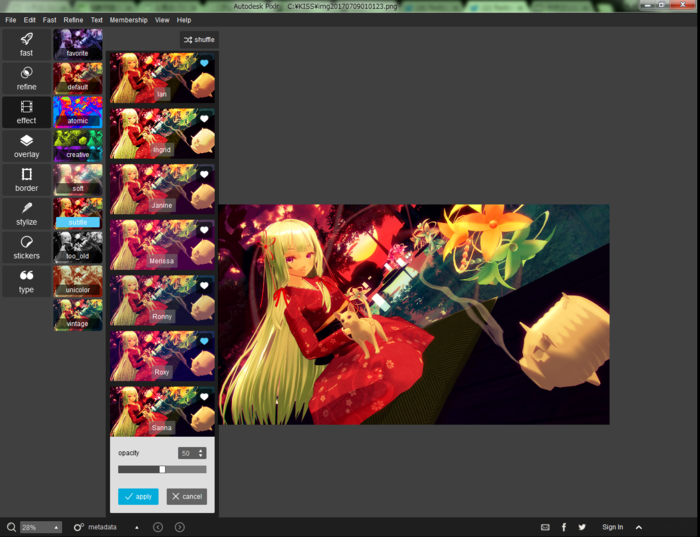Share to Twitter icon
This screenshot has width=700, height=537.
click(x=582, y=527)
